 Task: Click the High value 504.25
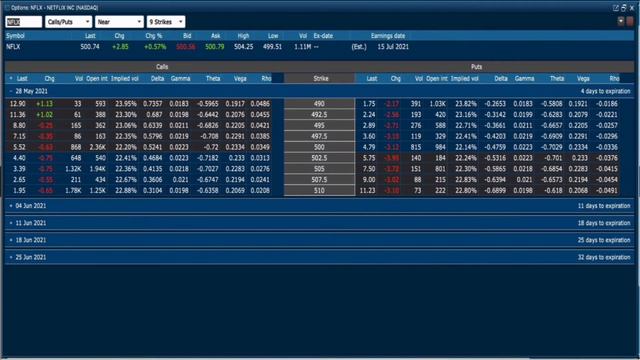pos(243,47)
